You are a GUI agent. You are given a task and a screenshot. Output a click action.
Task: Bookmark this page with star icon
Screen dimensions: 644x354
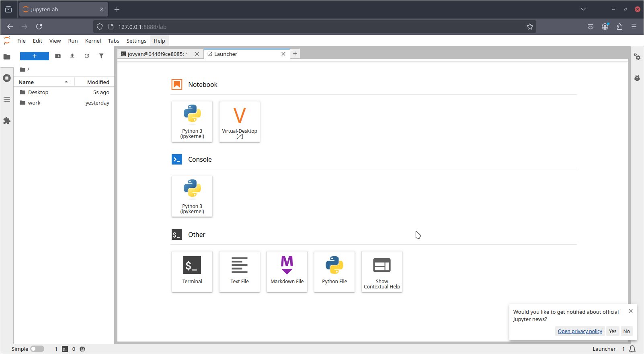[x=530, y=27]
